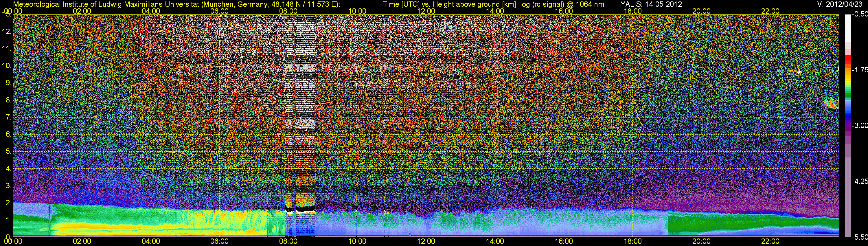This screenshot has width=868, height=246.
Task: Click the V: 2012/04/23 version label
Action: click(x=839, y=4)
